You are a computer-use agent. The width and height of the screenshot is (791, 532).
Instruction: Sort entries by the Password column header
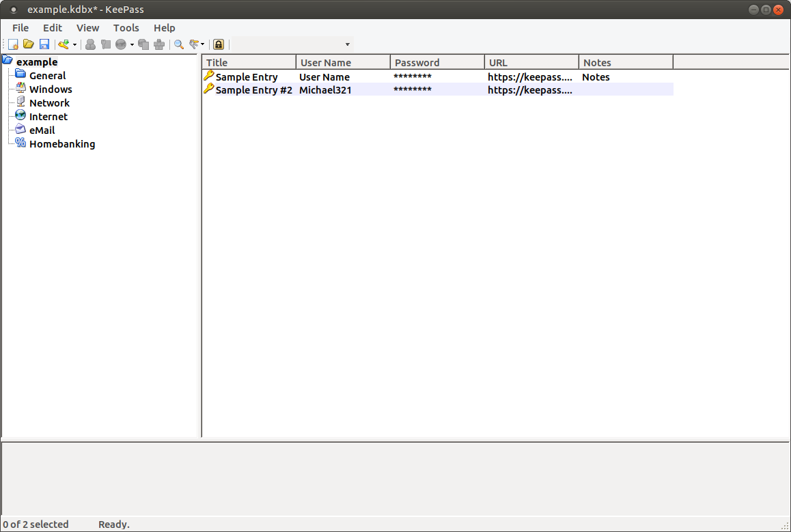(437, 63)
